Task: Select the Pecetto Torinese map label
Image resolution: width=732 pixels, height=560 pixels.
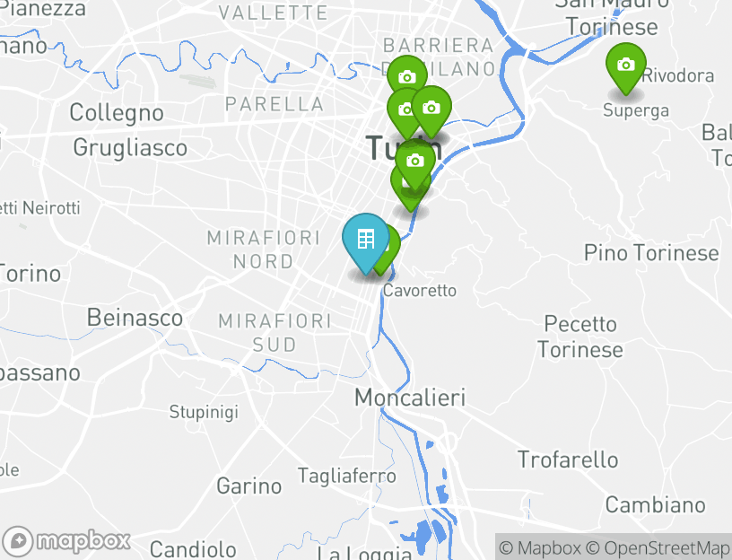Action: click(x=580, y=337)
